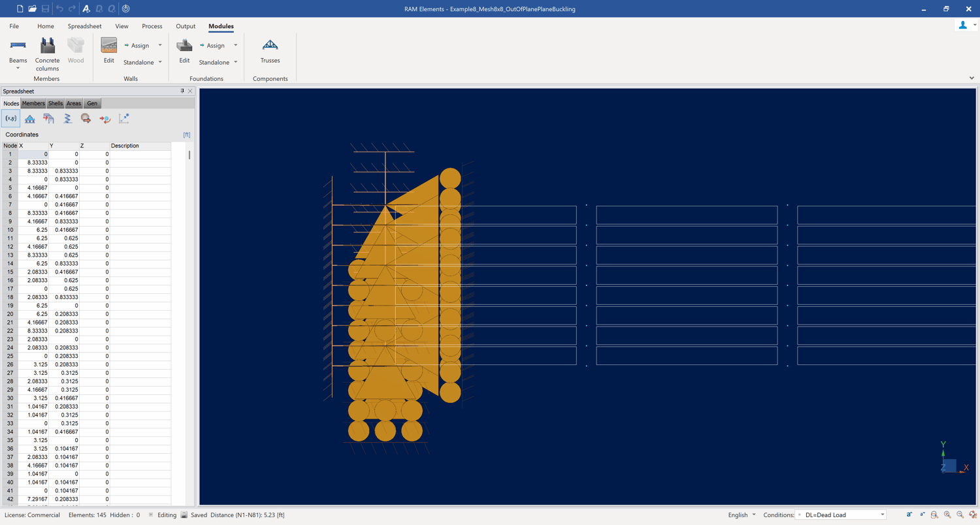
Task: Show node coordinates (x,y) spreadsheet
Action: coord(11,118)
